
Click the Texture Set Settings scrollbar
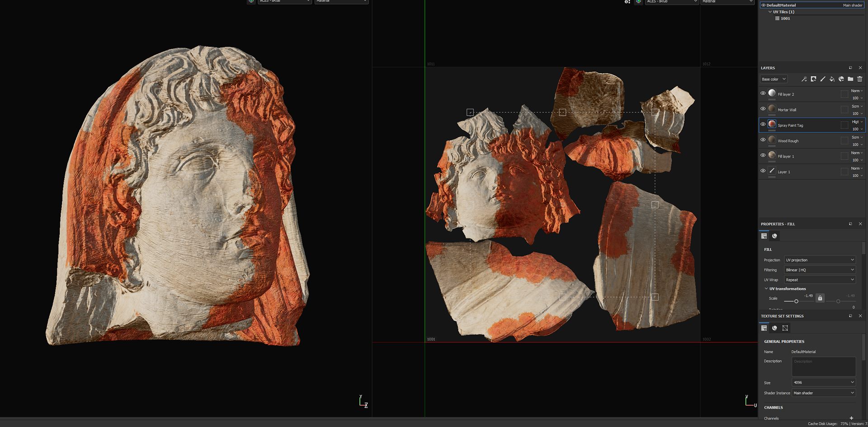coord(863,347)
